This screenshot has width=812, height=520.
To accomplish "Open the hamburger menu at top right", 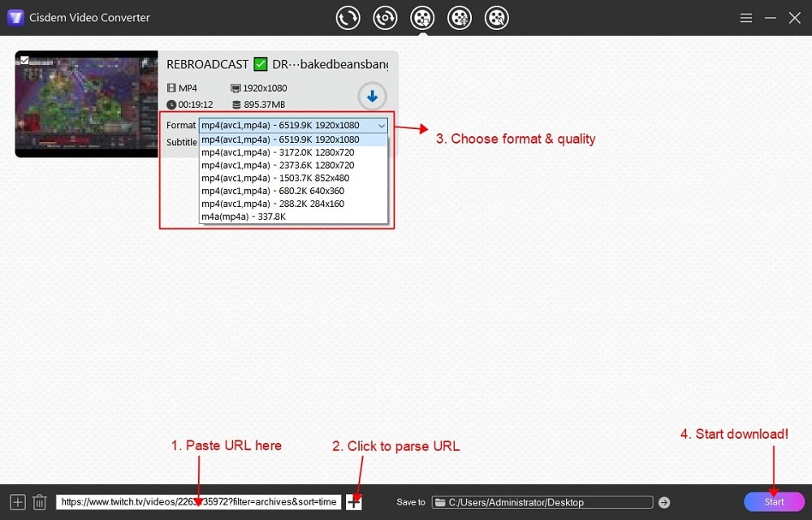I will 745,17.
